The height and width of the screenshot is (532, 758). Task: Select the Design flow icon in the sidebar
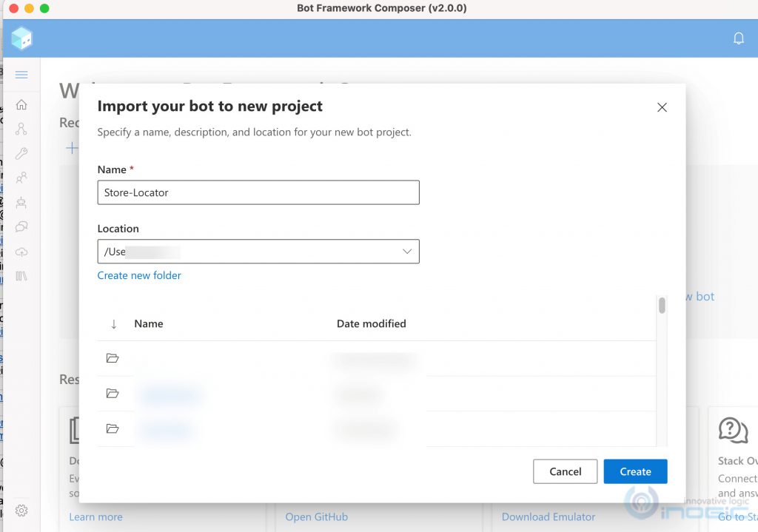21,129
